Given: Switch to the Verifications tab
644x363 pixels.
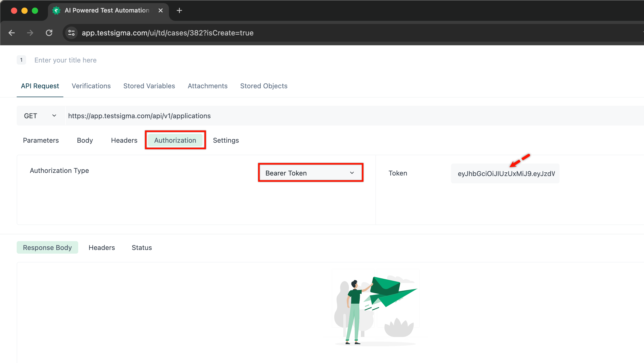Looking at the screenshot, I should coord(91,86).
